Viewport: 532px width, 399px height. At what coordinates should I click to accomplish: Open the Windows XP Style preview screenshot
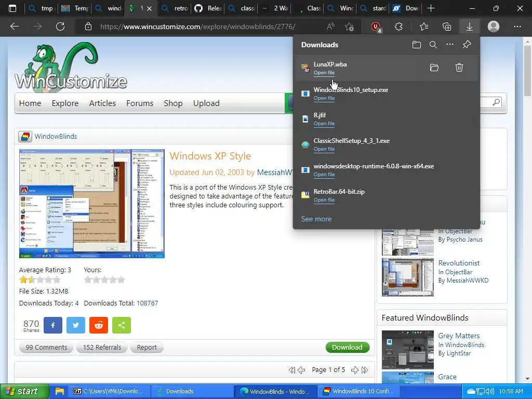(x=91, y=204)
